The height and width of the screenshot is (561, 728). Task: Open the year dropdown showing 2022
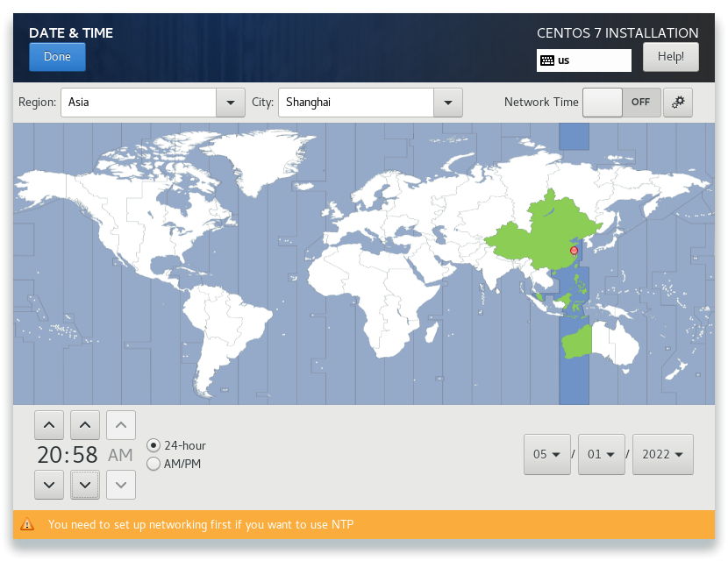point(662,454)
